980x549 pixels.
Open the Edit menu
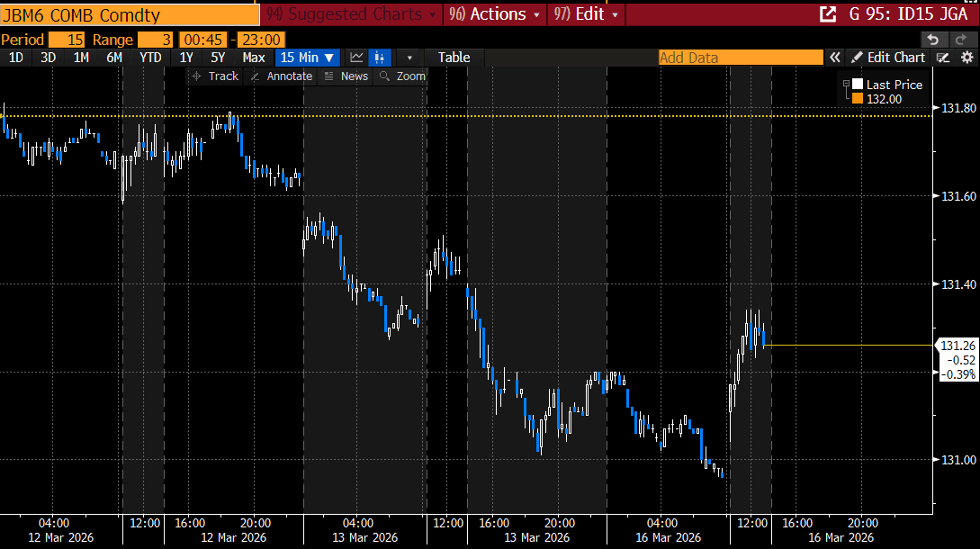[586, 13]
